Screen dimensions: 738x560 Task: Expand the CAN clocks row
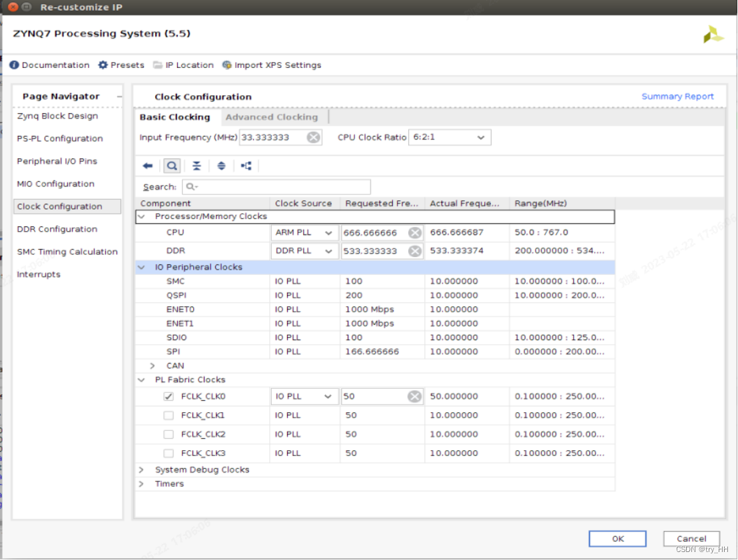tap(152, 366)
